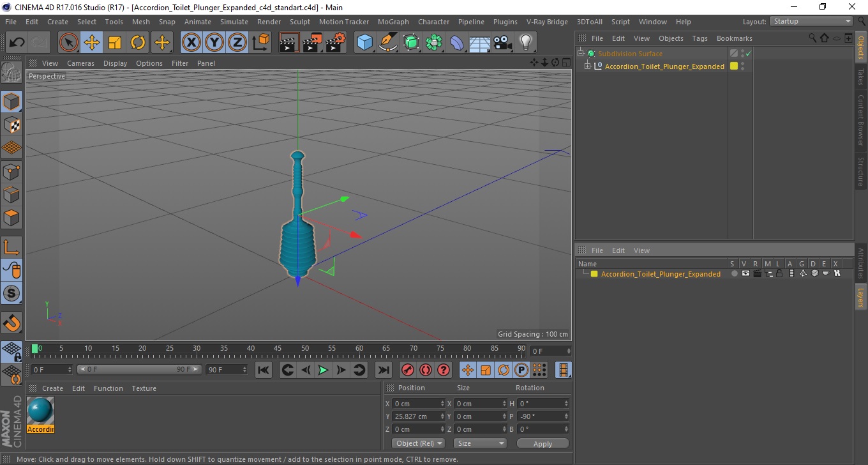This screenshot has height=465, width=868.
Task: Open the deformer objects icon
Action: pos(457,43)
